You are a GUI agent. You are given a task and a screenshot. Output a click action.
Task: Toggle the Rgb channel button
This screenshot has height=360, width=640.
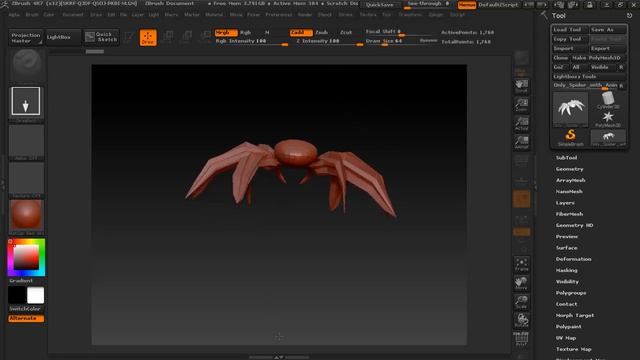(246, 32)
